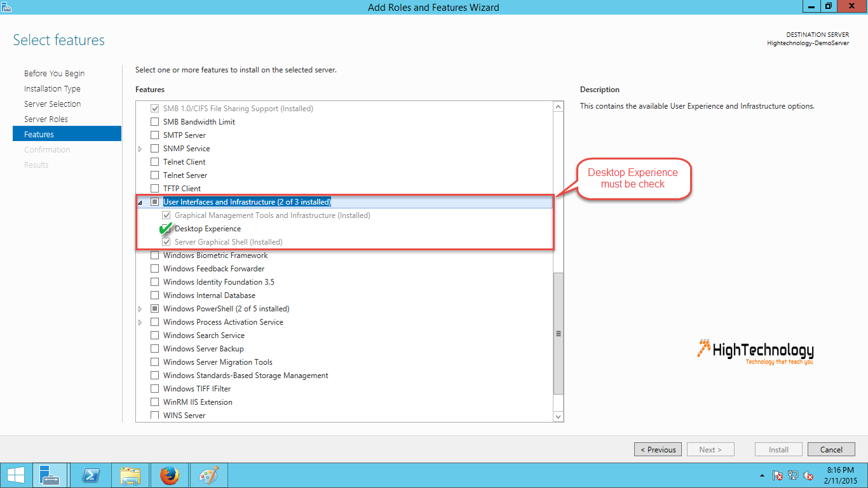Select Windows Identity Foundation 3.5 label
This screenshot has height=488, width=868.
tap(219, 282)
